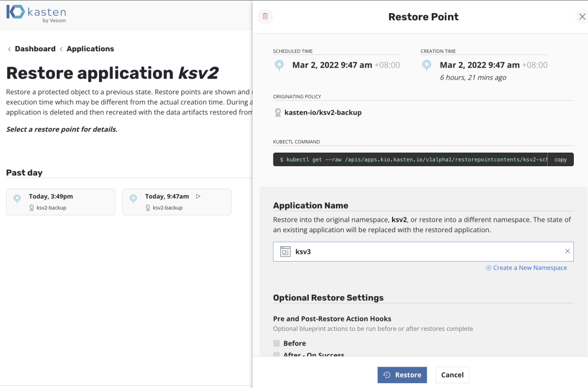The width and height of the screenshot is (588, 388).
Task: Click ksv2-backup label under 3:49pm card
Action: click(51, 208)
